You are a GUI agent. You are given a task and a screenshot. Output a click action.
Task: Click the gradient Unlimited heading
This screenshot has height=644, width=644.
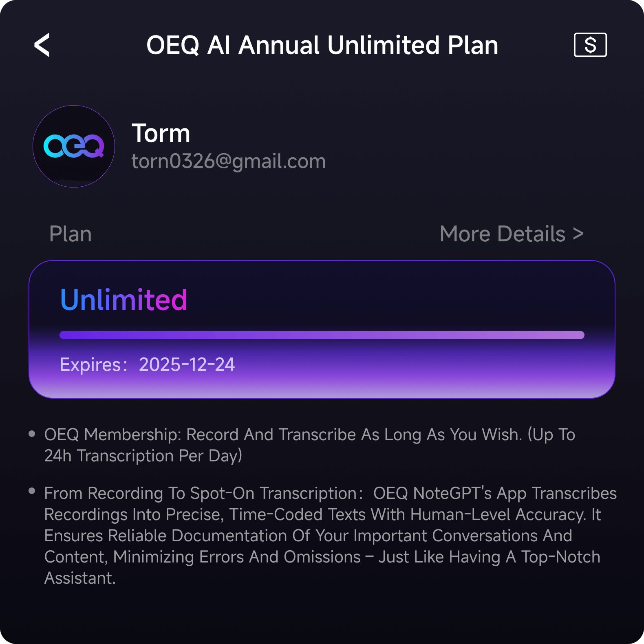click(x=124, y=300)
